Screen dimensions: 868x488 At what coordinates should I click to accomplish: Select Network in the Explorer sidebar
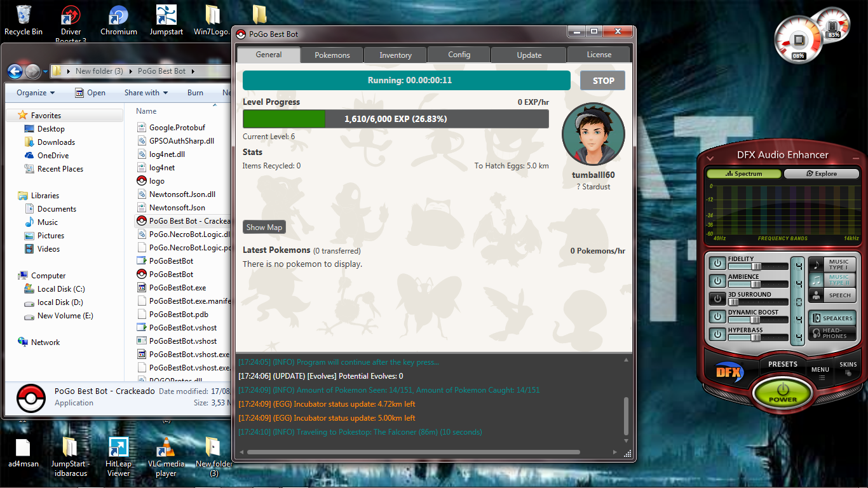pyautogui.click(x=45, y=342)
